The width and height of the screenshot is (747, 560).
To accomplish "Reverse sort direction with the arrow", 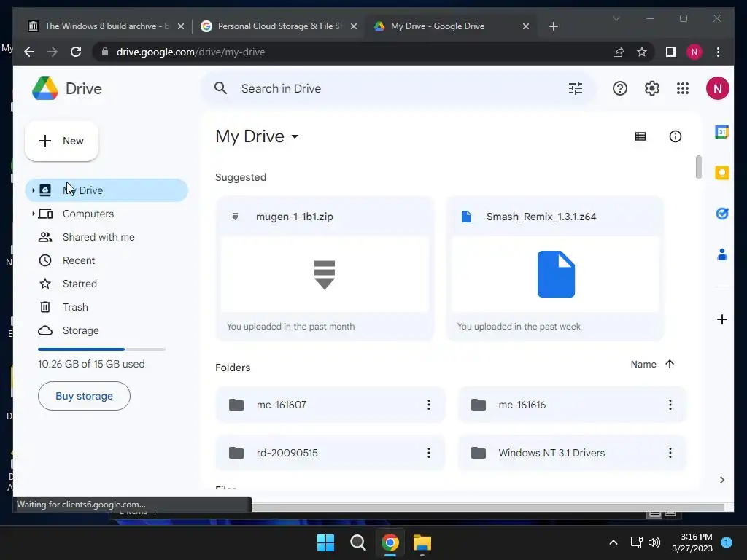I will (670, 365).
